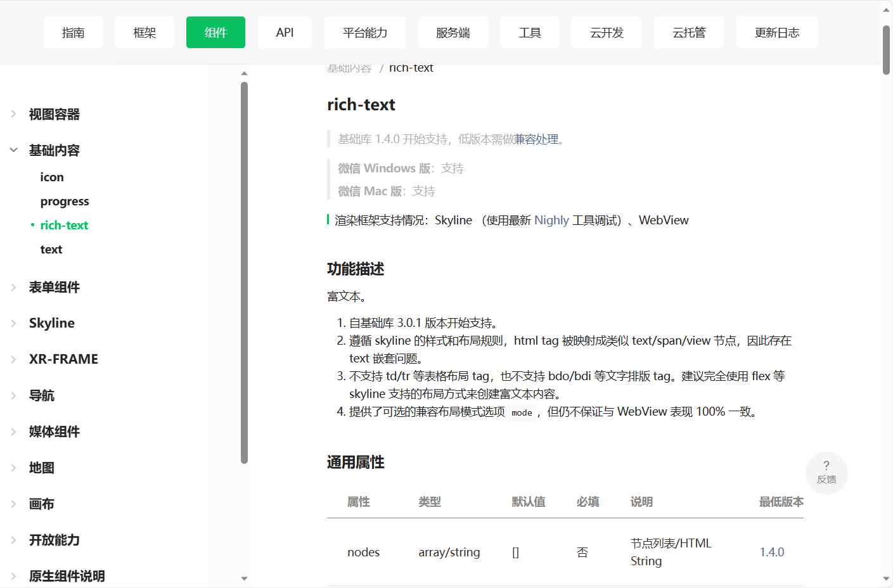Click the 必填 column header
The width and height of the screenshot is (893, 588).
tap(588, 502)
